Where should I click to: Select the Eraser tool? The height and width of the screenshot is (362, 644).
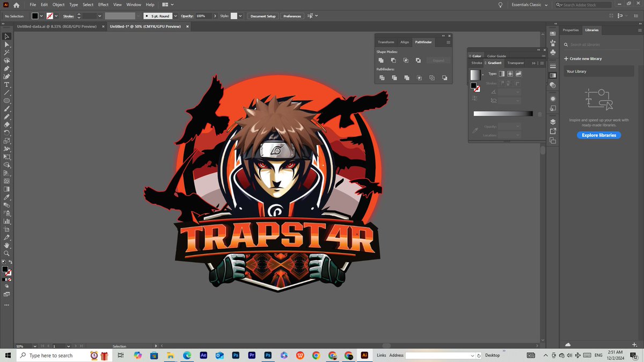tap(7, 124)
